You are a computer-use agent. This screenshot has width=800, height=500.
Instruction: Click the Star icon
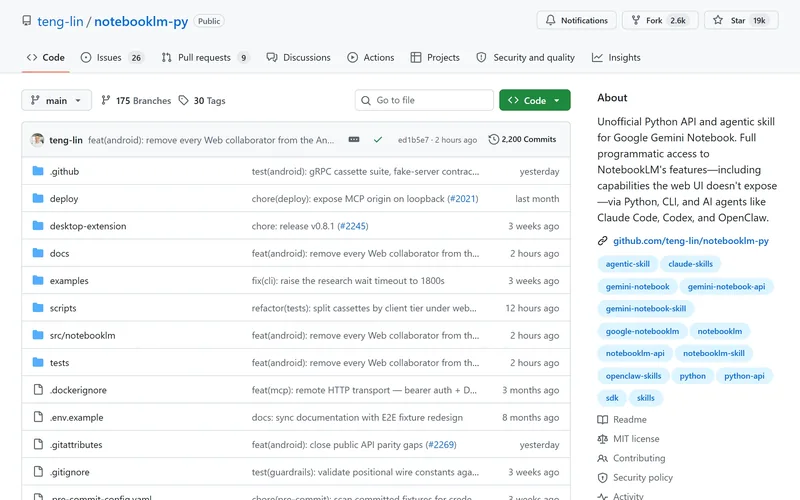[718, 20]
